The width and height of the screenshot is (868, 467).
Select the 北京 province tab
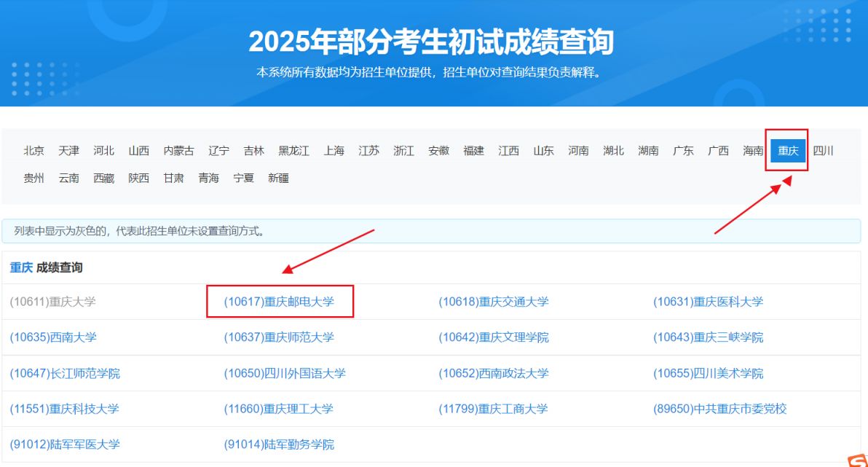tap(33, 151)
